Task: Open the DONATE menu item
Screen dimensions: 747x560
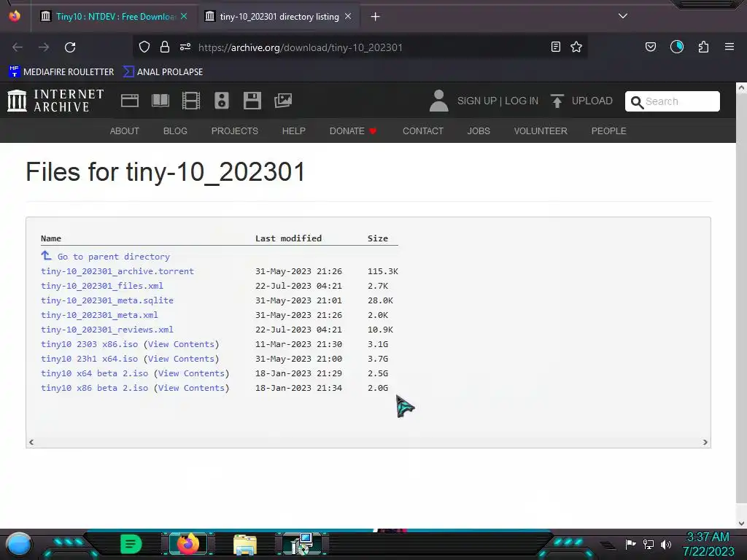Action: [x=353, y=131]
